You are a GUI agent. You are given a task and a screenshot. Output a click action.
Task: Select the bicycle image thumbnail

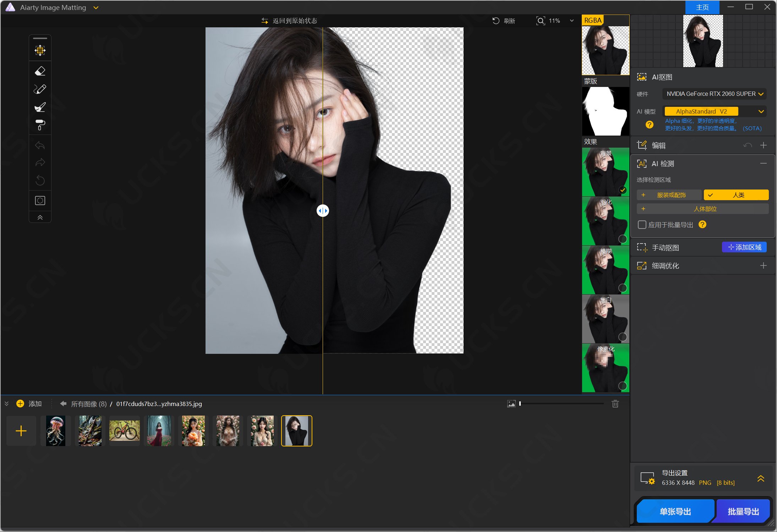[125, 431]
